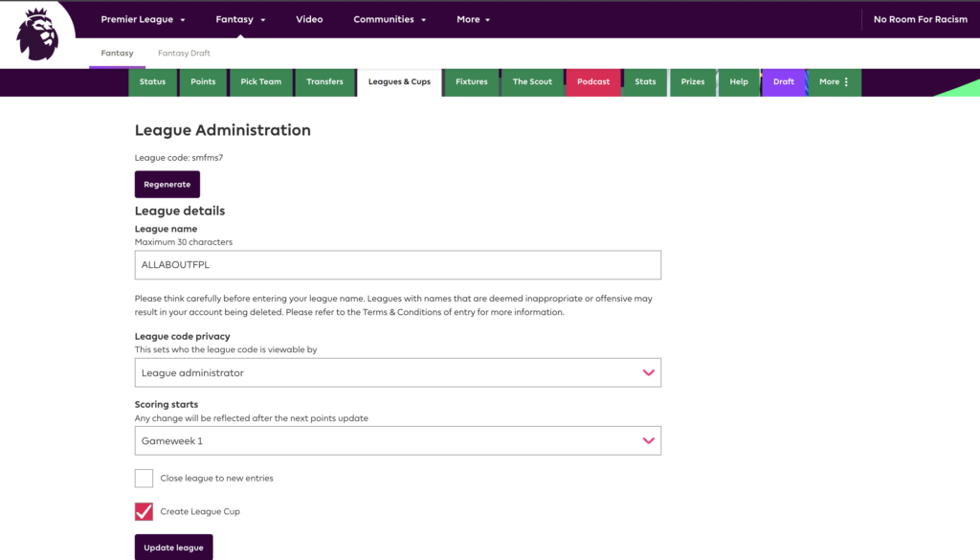Open the Fixtures tab
Viewport: 980px width, 560px height.
[x=471, y=82]
